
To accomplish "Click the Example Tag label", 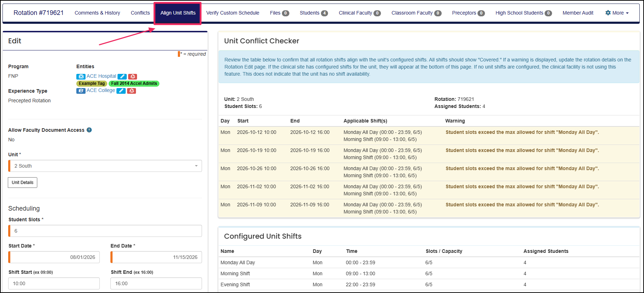I will (x=92, y=83).
